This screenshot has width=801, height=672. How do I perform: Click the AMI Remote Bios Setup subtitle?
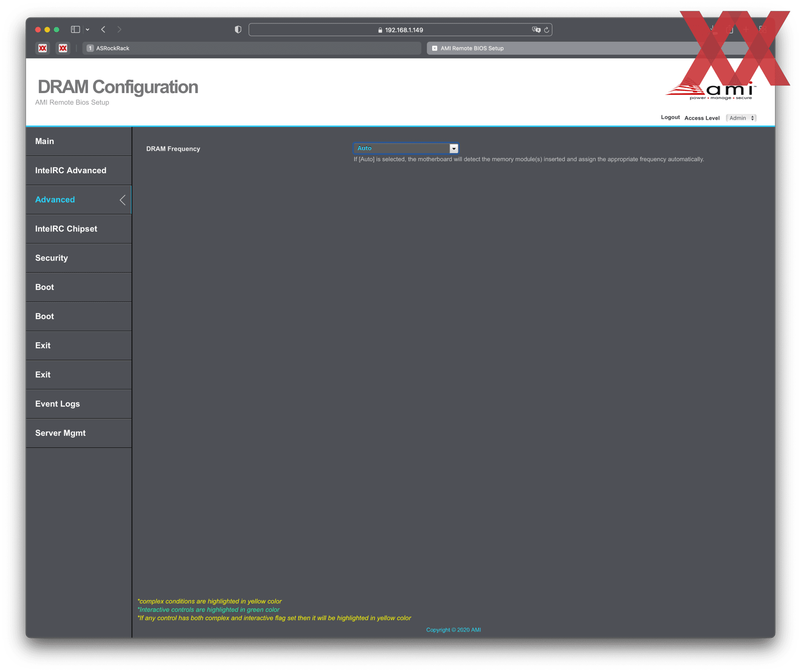point(72,103)
